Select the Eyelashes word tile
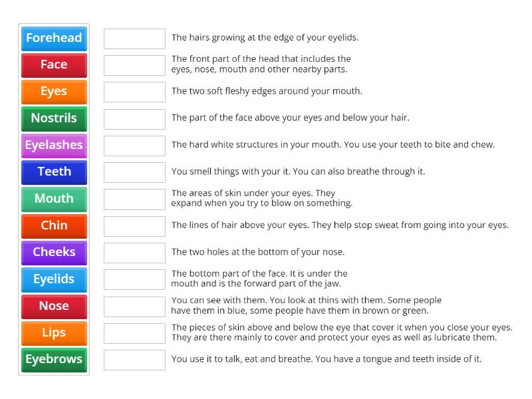Screen dimensions: 532x399 tap(53, 145)
